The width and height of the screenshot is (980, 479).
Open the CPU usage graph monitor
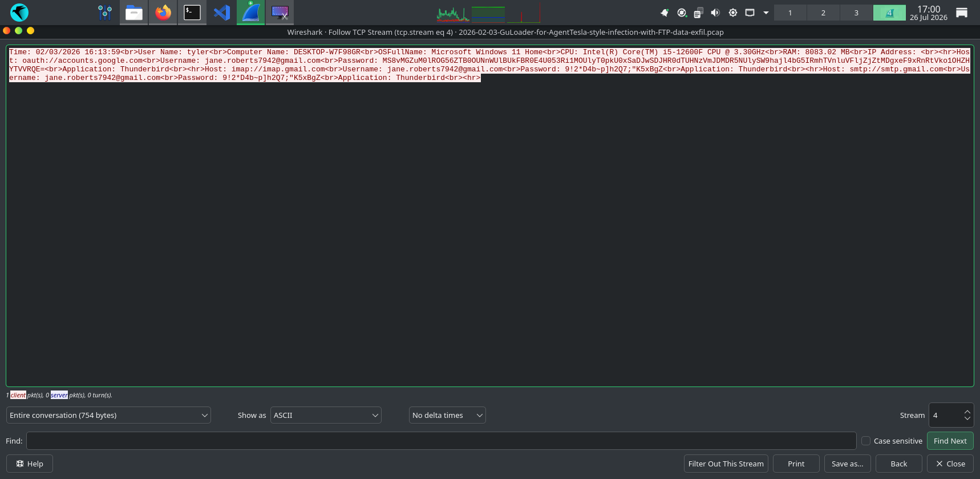pyautogui.click(x=453, y=13)
